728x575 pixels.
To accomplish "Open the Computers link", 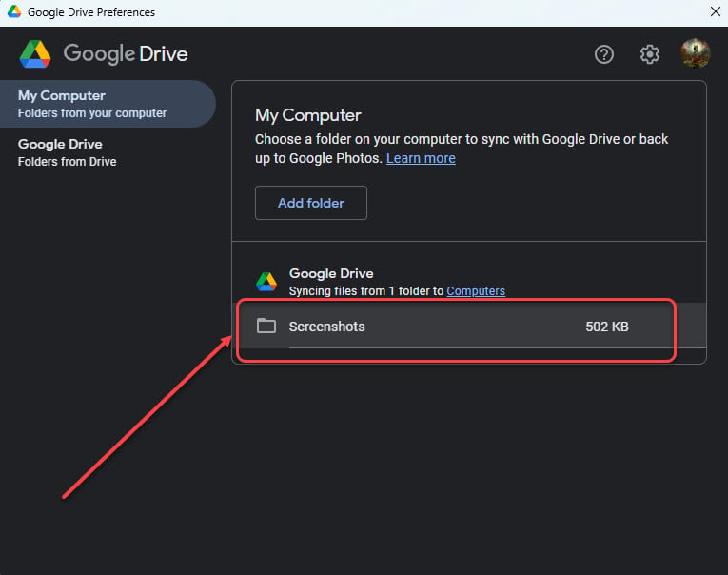I will tap(476, 291).
